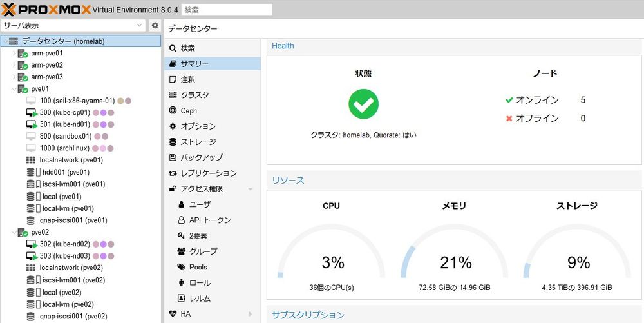Click the arm-pve02 server icon
This screenshot has width=644, height=323.
coord(23,65)
